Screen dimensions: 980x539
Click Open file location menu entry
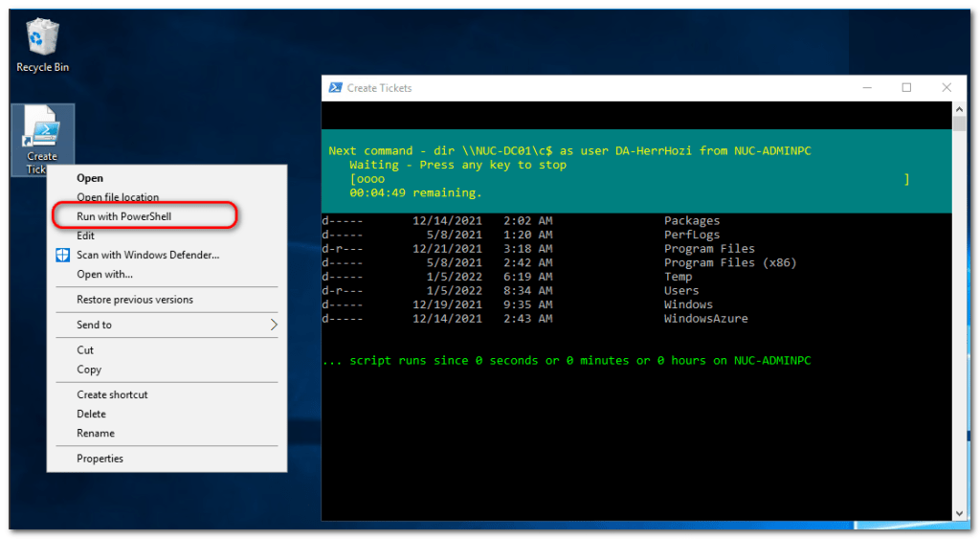click(118, 197)
